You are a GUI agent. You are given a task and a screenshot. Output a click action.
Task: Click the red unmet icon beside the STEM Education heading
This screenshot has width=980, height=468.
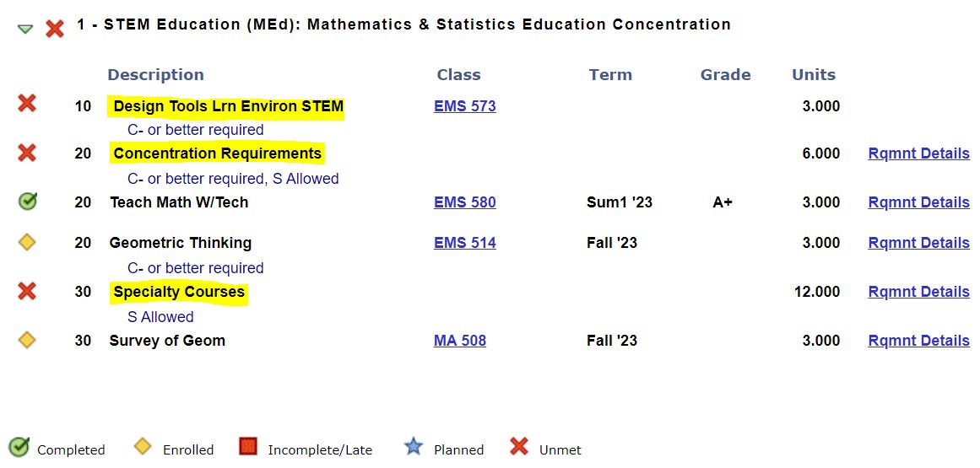(x=55, y=29)
